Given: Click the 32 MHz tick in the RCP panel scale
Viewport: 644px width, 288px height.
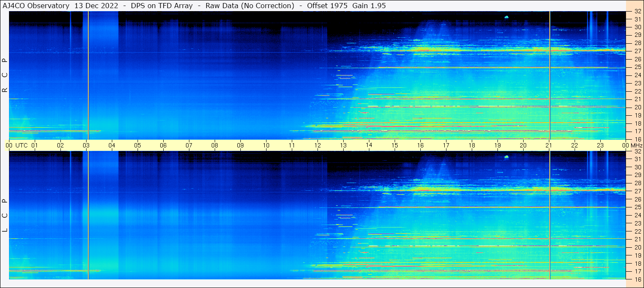Looking at the screenshot, I should [637, 12].
